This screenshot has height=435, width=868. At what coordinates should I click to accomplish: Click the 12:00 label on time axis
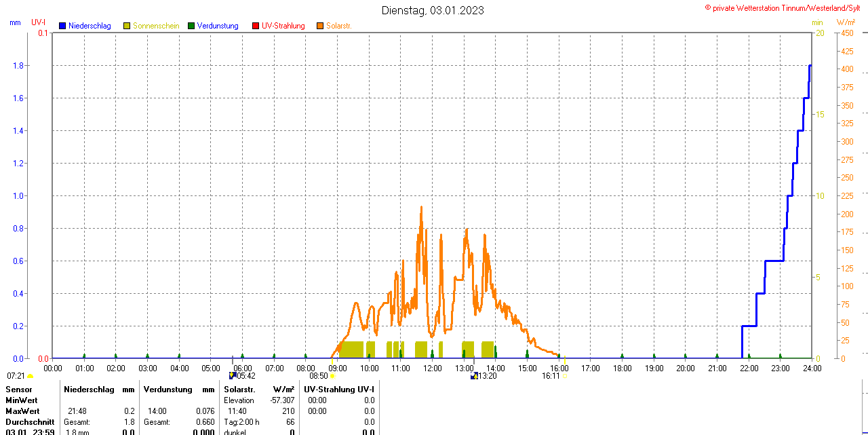coord(433,368)
